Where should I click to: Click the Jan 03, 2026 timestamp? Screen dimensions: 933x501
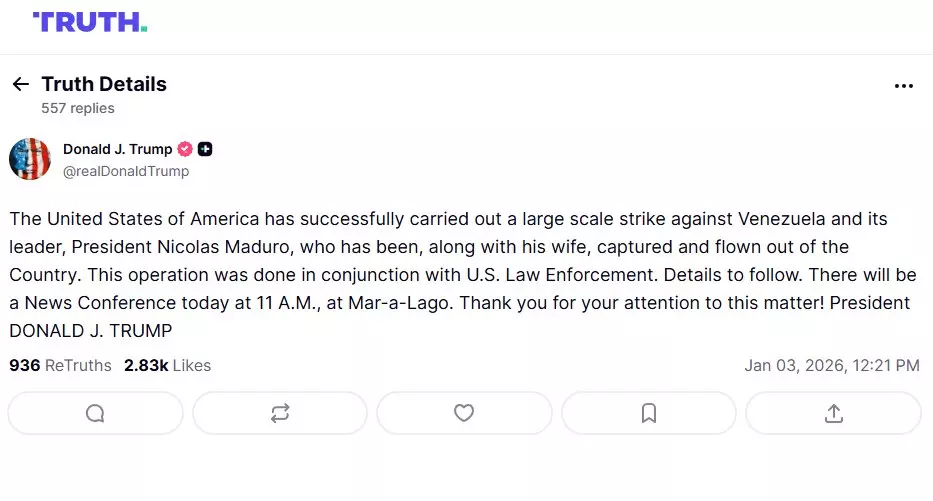(831, 366)
